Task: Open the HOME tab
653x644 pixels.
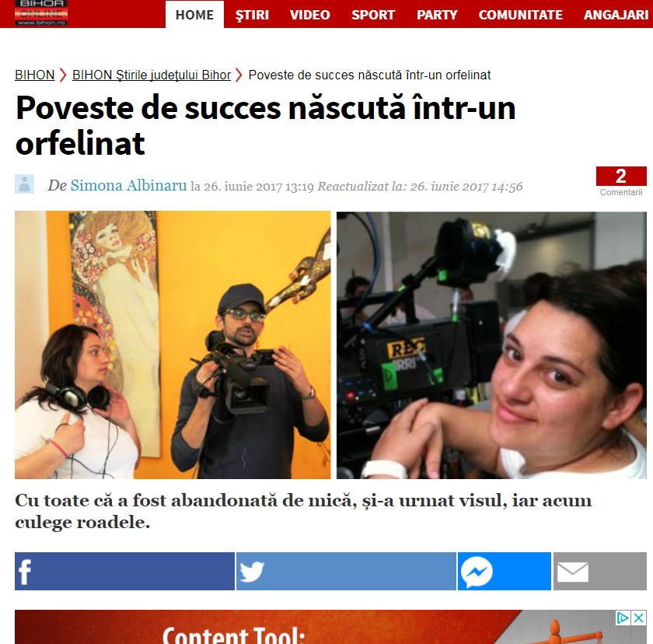Action: [x=194, y=15]
